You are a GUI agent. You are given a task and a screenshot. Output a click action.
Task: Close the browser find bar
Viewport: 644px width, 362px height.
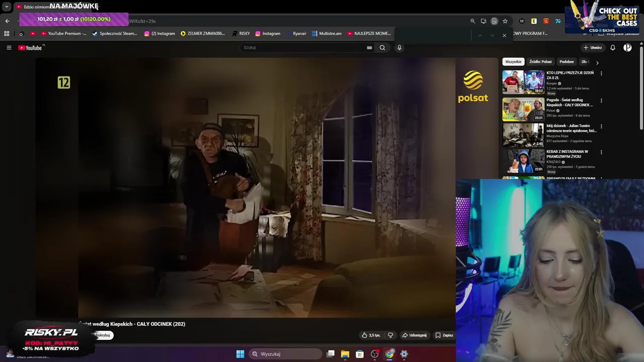click(x=504, y=35)
